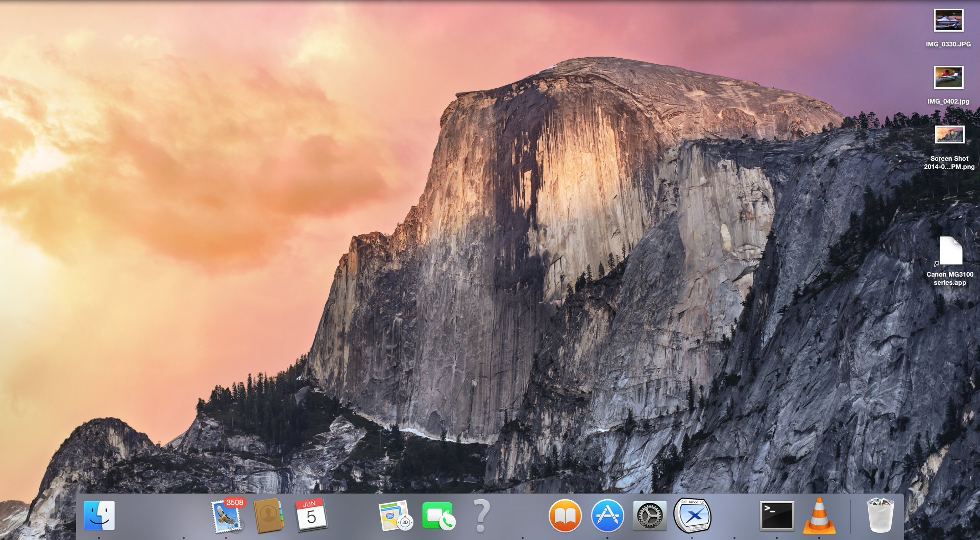Screen dimensions: 980x540
Task: Click the IMG_0330.JPG file name label
Action: (948, 44)
